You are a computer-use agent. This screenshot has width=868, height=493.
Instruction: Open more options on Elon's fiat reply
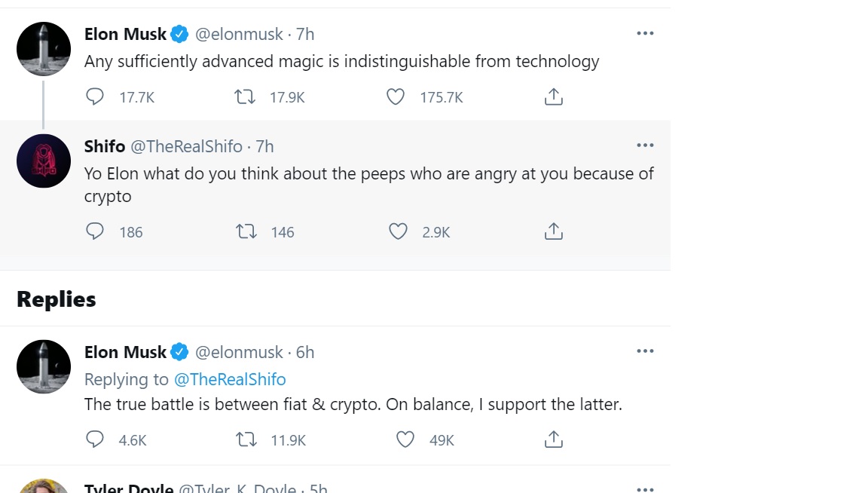pyautogui.click(x=645, y=351)
